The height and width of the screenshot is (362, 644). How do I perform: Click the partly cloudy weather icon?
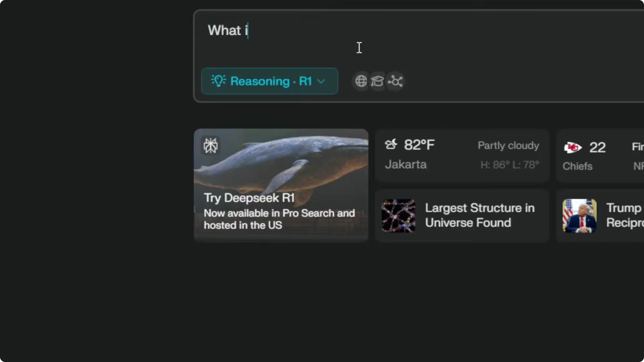coord(391,144)
